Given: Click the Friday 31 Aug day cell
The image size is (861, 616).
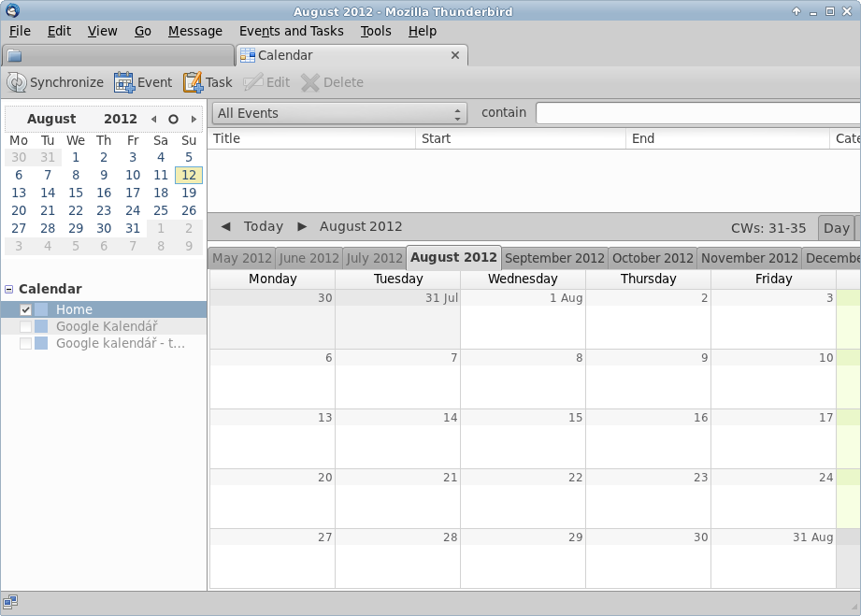Looking at the screenshot, I should click(773, 558).
